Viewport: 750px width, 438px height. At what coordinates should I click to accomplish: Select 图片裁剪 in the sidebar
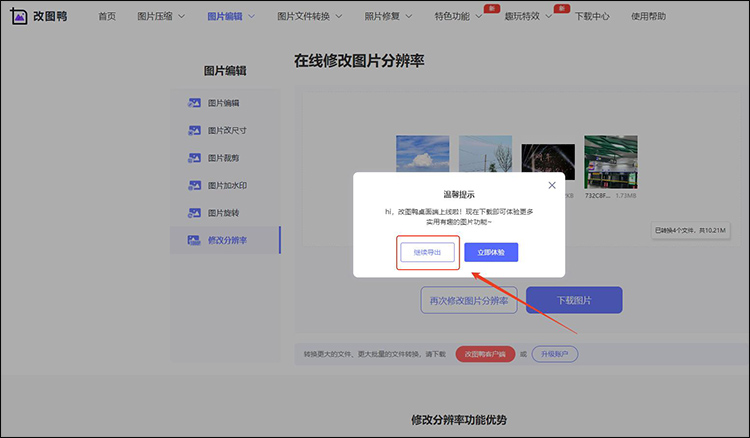pos(225,158)
